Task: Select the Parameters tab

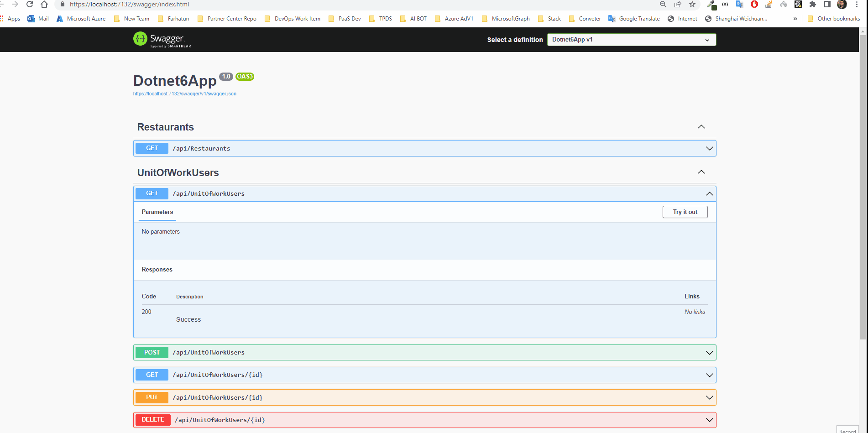Action: pyautogui.click(x=157, y=212)
